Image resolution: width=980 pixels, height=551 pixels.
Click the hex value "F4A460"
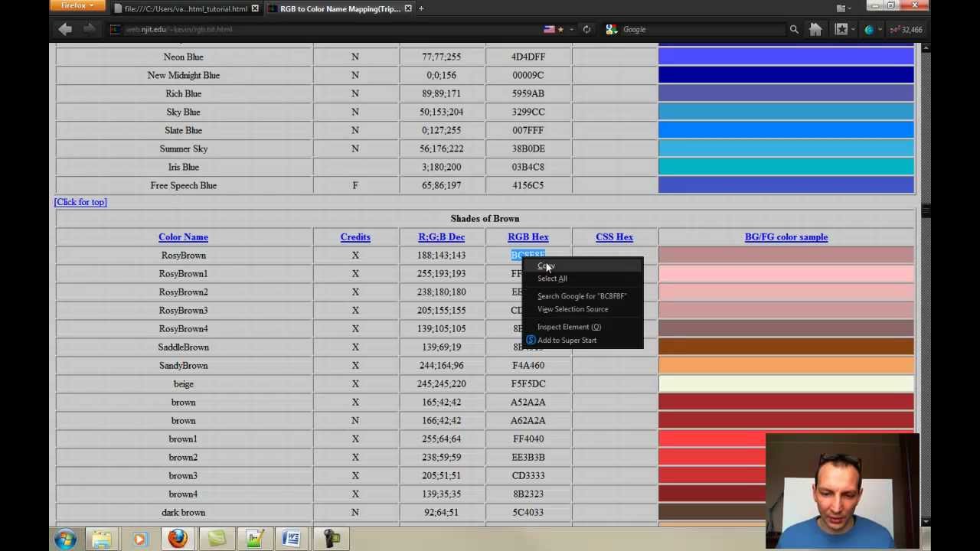pyautogui.click(x=528, y=366)
